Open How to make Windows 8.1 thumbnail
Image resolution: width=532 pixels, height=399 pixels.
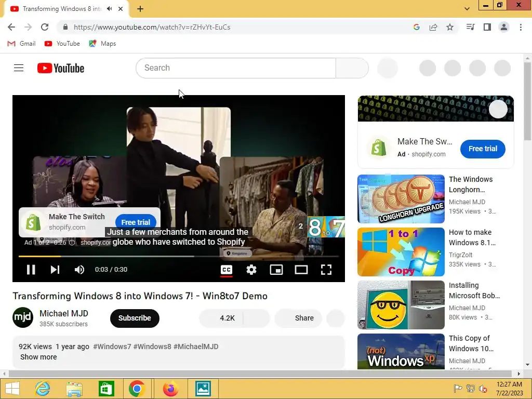[x=401, y=252]
